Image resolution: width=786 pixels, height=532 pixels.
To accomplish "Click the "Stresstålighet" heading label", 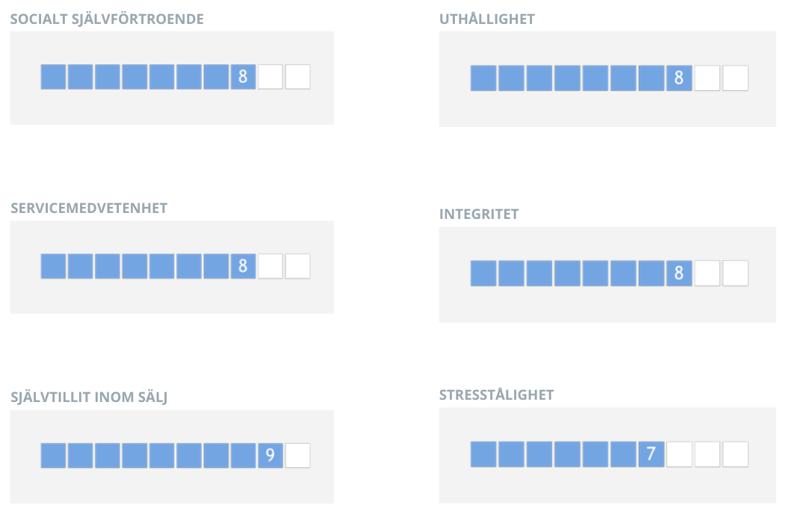I will [496, 395].
